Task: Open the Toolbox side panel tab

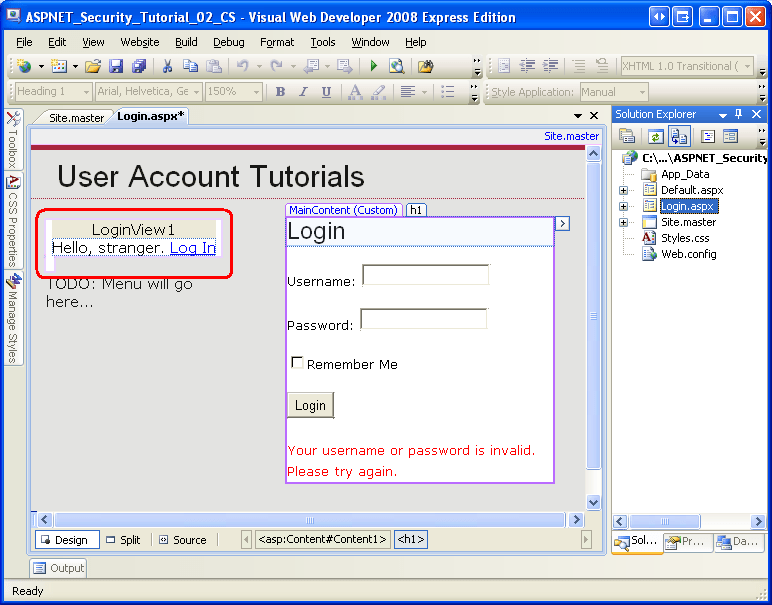Action: pyautogui.click(x=13, y=140)
